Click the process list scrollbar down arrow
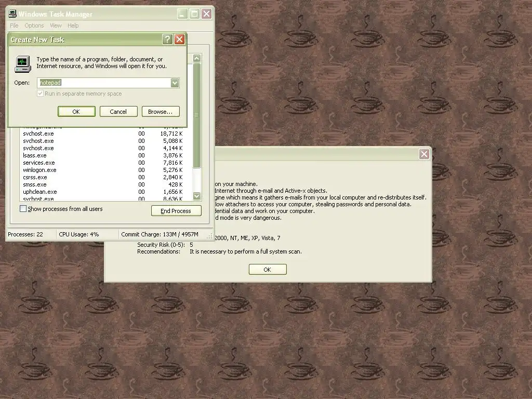Viewport: 532px width, 399px height. [196, 196]
